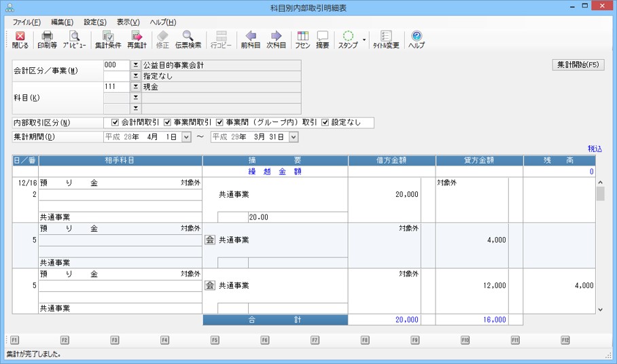The width and height of the screenshot is (617, 364).
Task: Expand the end date dropdown for 集計期間
Action: (x=294, y=137)
